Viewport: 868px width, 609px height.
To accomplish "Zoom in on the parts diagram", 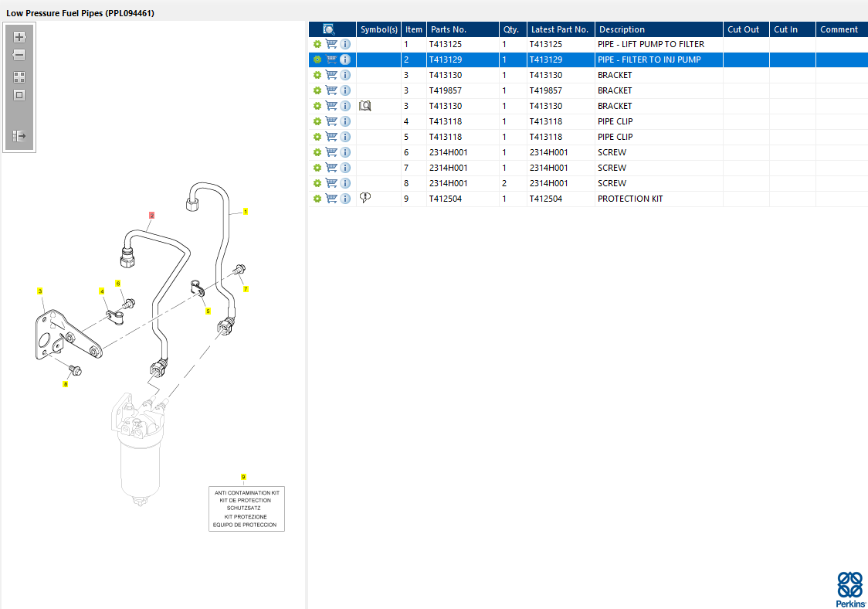I will 19,37.
